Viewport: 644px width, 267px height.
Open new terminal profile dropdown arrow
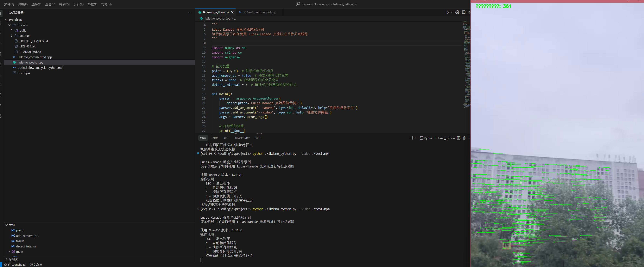(x=416, y=138)
